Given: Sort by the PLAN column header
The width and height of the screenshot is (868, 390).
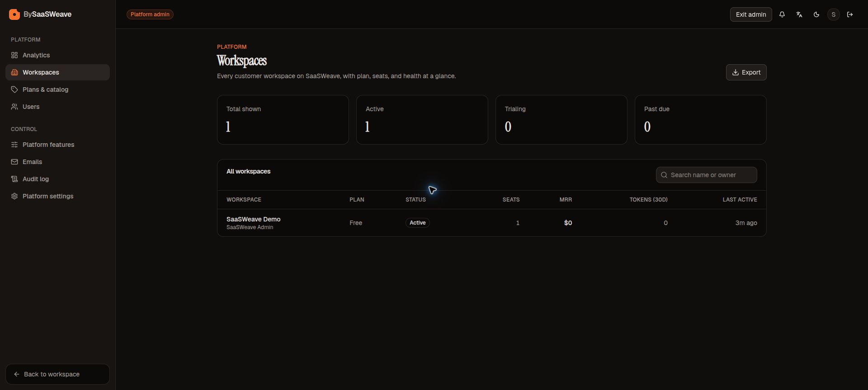Looking at the screenshot, I should (x=357, y=200).
